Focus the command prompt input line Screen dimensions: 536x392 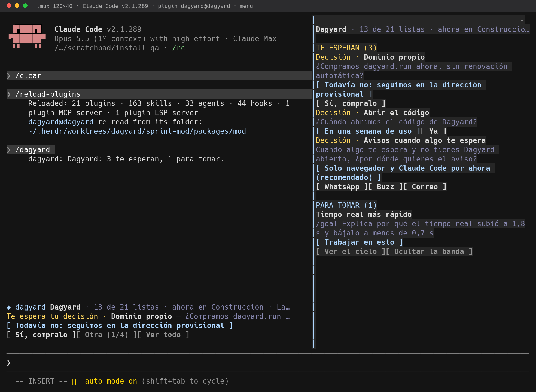[x=268, y=363]
